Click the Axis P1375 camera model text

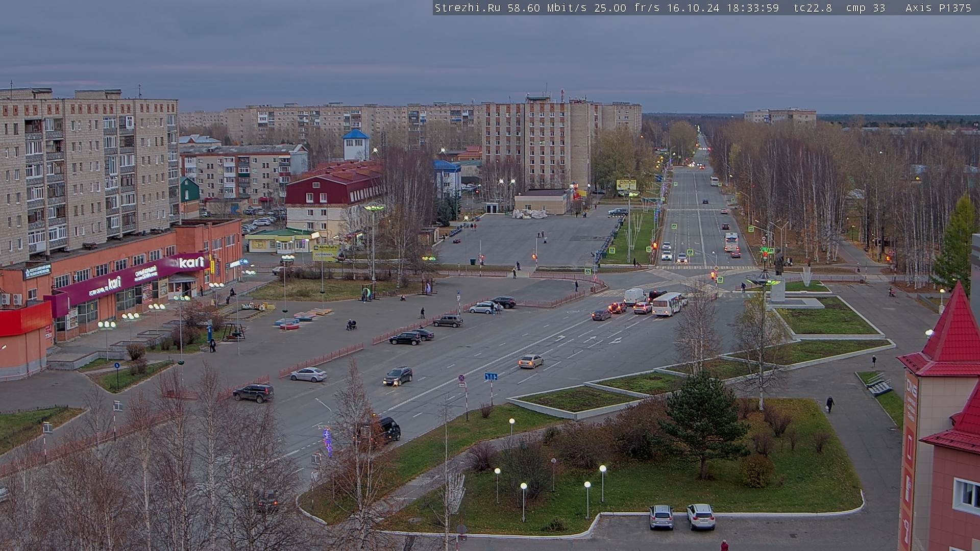coord(938,8)
